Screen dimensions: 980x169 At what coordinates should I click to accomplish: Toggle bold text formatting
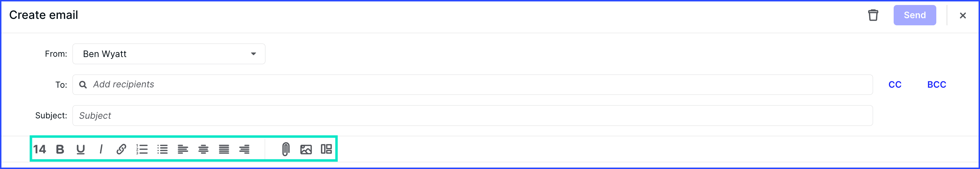[x=60, y=149]
